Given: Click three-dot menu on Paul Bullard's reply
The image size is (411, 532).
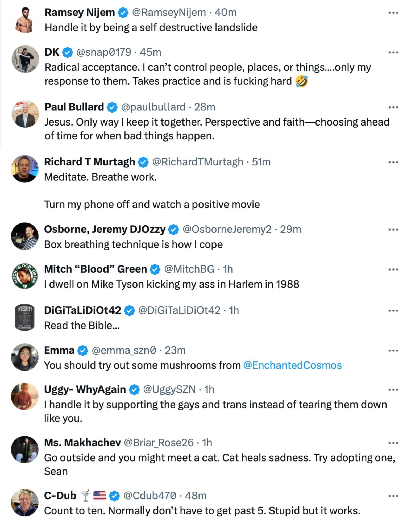Looking at the screenshot, I should pyautogui.click(x=393, y=107).
